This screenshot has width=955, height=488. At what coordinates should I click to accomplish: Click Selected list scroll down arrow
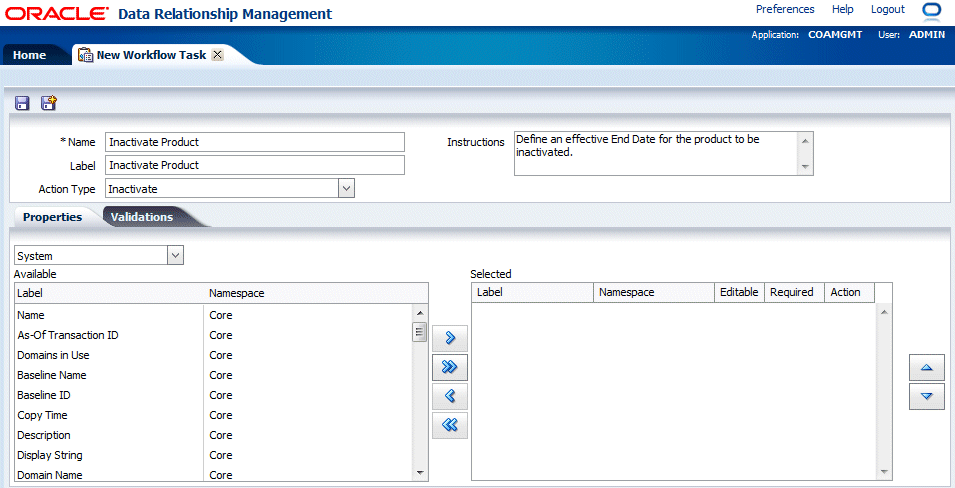tap(884, 472)
